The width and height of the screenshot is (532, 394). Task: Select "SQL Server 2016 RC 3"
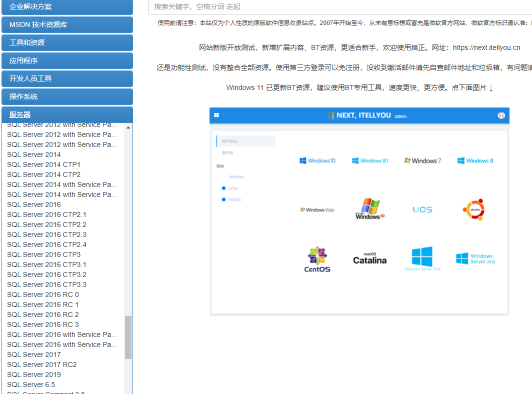pos(43,325)
